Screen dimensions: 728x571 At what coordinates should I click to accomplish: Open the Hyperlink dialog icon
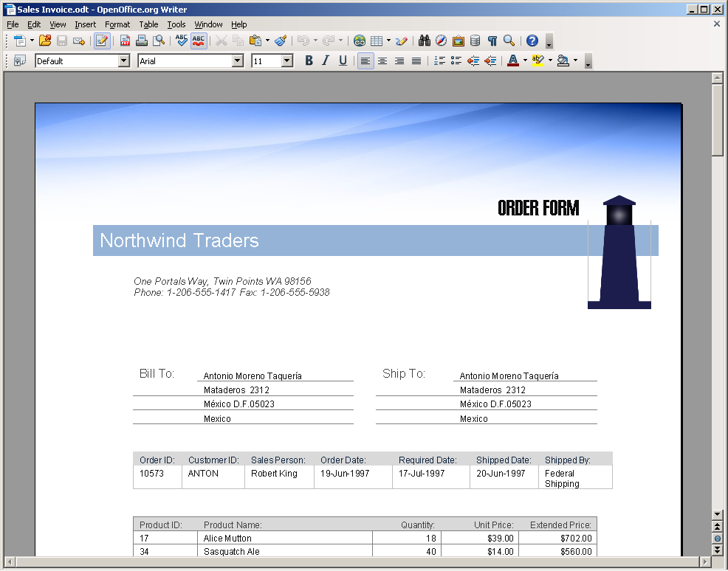360,41
